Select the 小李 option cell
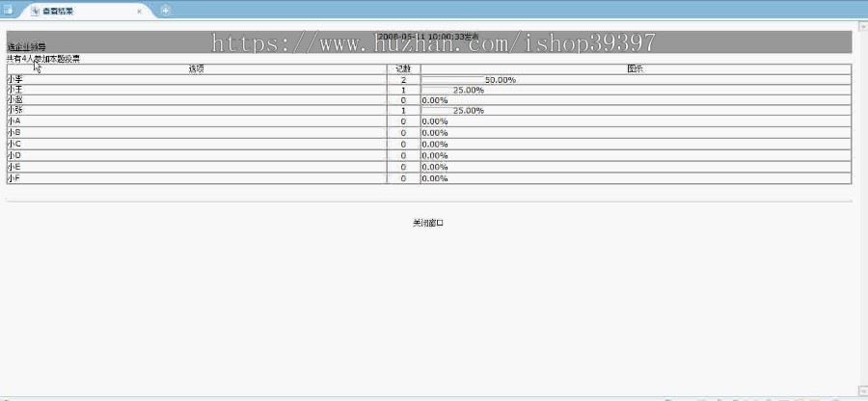This screenshot has width=868, height=401. pyautogui.click(x=197, y=80)
